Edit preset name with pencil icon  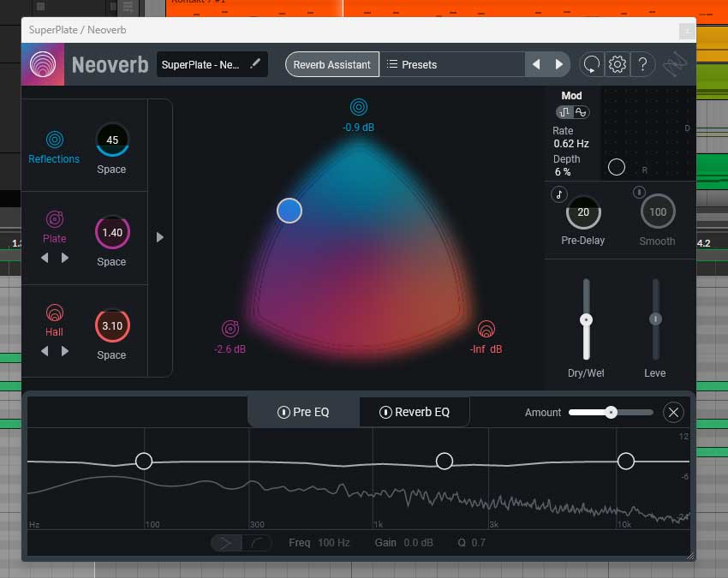click(x=255, y=64)
